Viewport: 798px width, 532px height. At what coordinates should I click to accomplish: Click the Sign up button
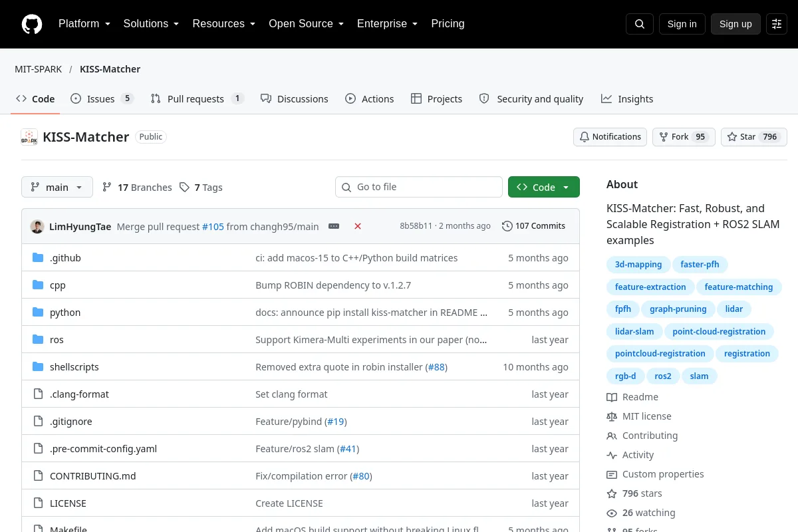point(735,24)
